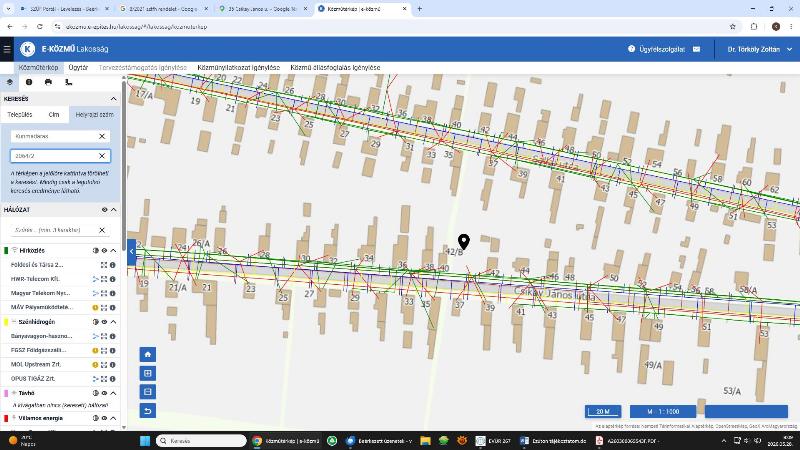800x450 pixels.
Task: Select the layers panel icon
Action: tap(10, 82)
